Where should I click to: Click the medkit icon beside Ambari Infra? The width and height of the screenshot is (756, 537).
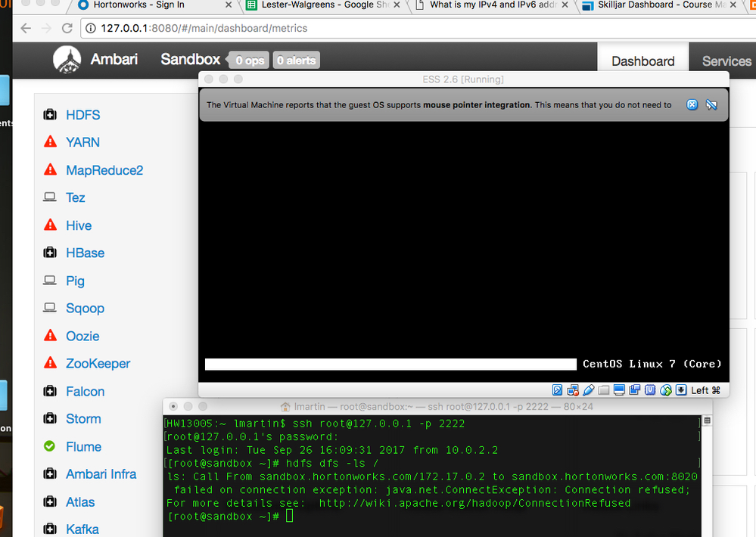[x=50, y=474]
